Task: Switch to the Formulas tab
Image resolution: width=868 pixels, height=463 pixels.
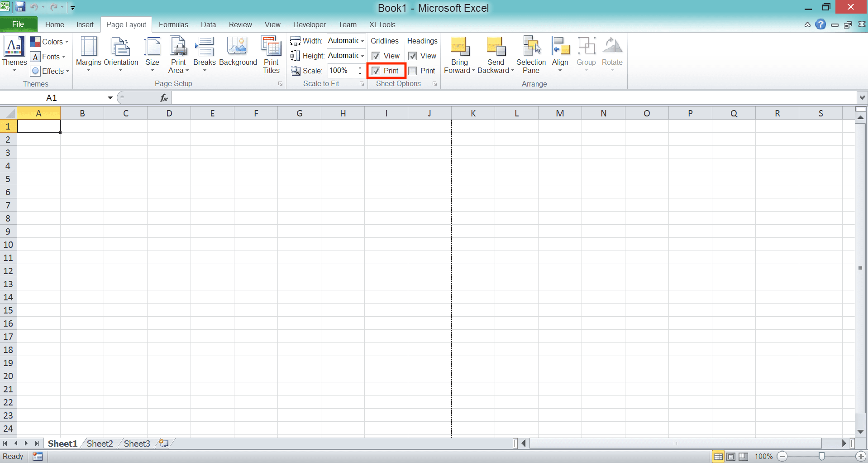Action: [x=173, y=24]
